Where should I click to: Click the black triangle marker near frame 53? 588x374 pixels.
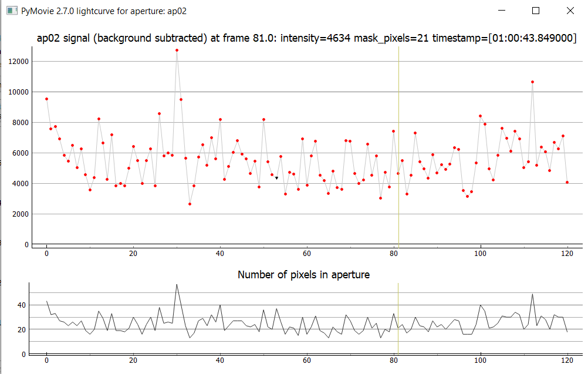[x=276, y=178]
